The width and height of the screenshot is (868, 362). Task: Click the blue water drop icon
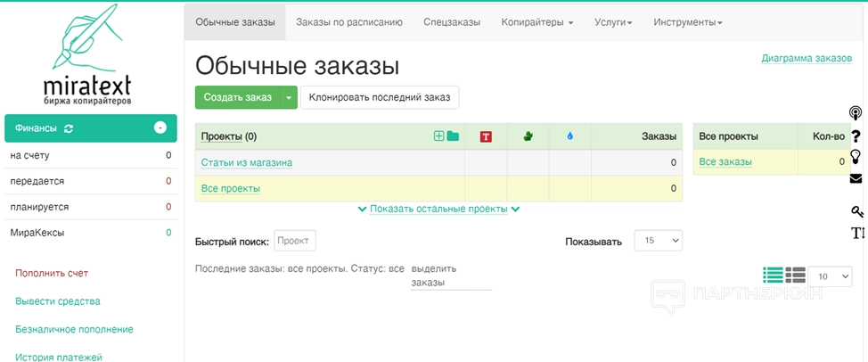pyautogui.click(x=569, y=136)
